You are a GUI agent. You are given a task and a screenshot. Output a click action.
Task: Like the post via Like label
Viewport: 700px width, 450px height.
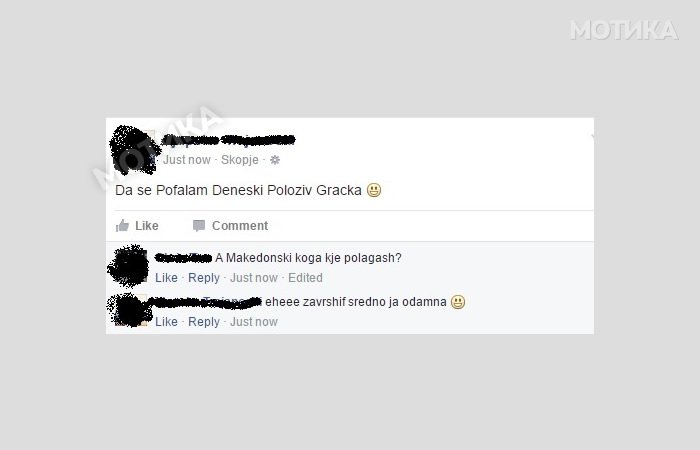(147, 226)
